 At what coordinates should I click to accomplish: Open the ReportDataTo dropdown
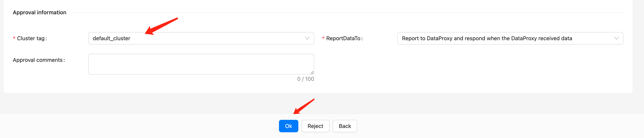(x=510, y=38)
